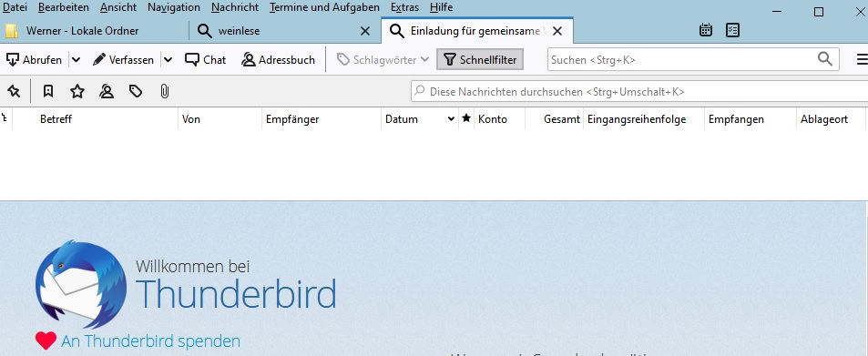Image resolution: width=868 pixels, height=356 pixels.
Task: Open the Datei menu
Action: [15, 7]
